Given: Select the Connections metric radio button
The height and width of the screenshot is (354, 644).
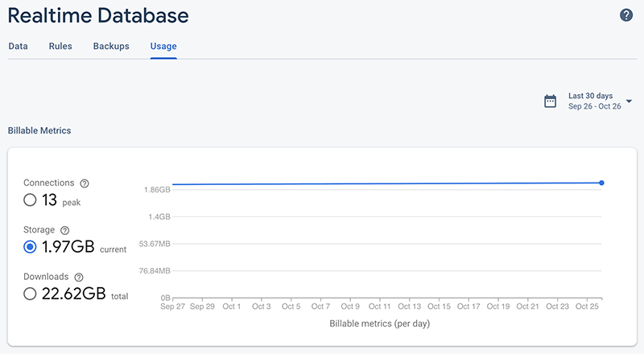Looking at the screenshot, I should 30,200.
